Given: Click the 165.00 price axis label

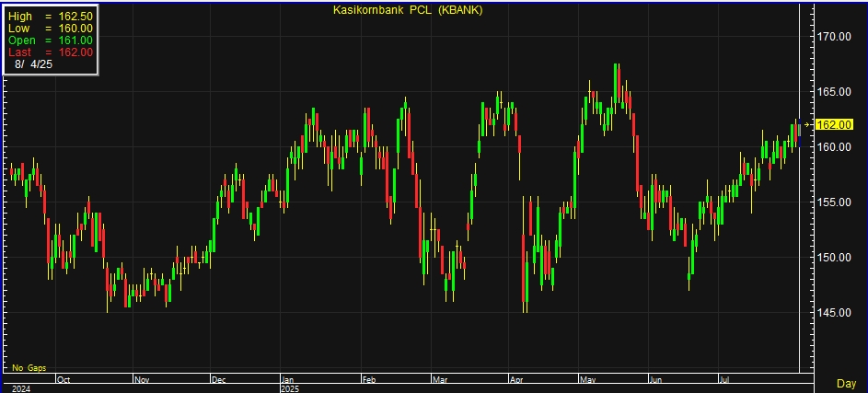Looking at the screenshot, I should (x=834, y=92).
